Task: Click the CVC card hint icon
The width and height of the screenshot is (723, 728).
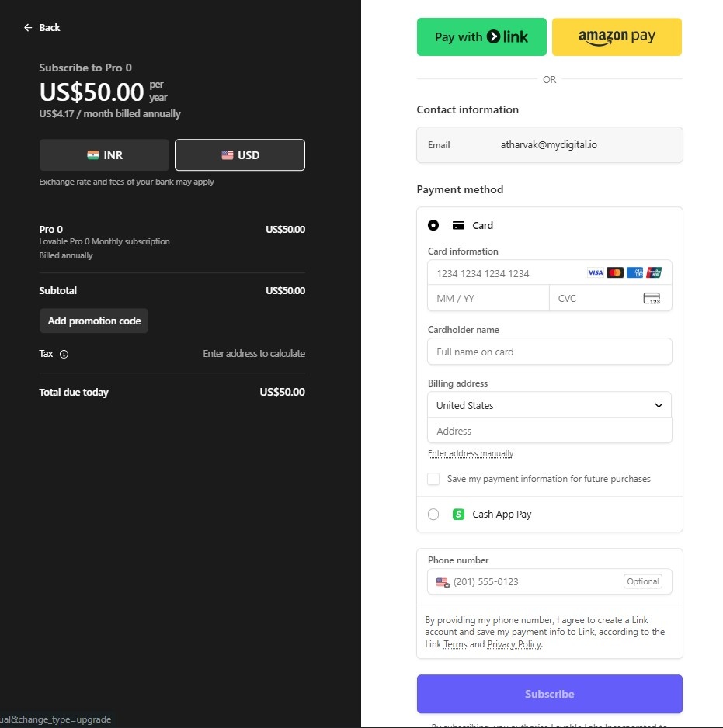Action: 652,299
